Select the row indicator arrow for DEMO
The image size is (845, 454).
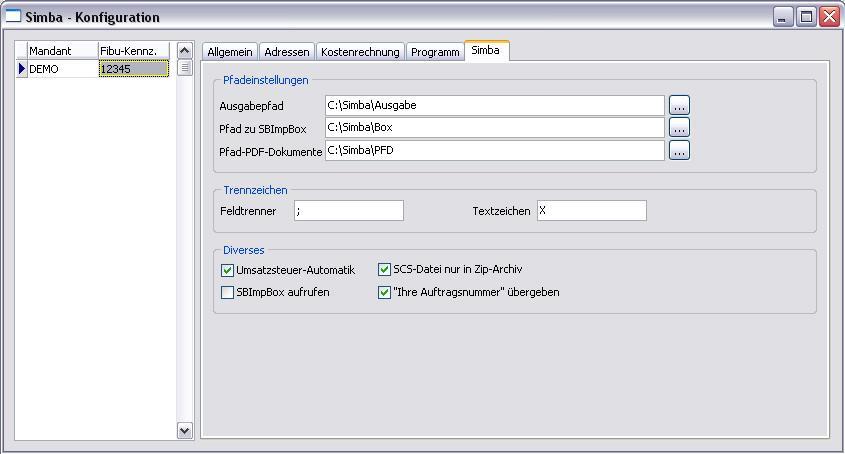click(22, 69)
